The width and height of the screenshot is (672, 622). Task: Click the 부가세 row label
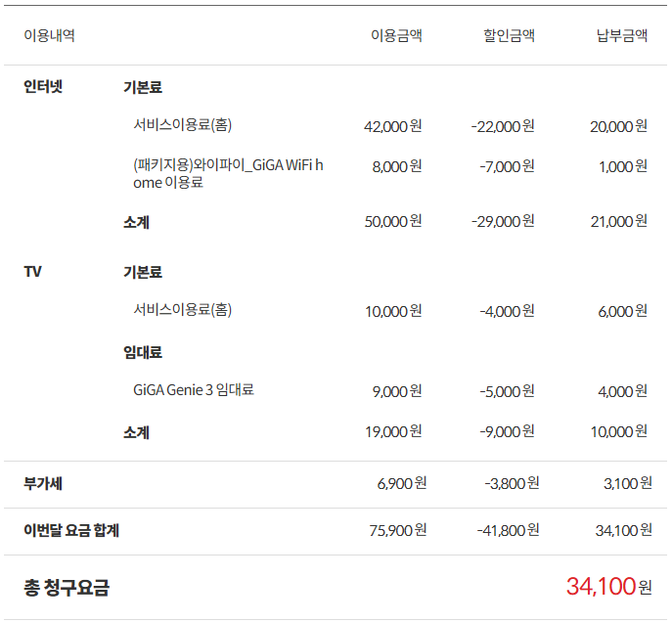pos(43,483)
